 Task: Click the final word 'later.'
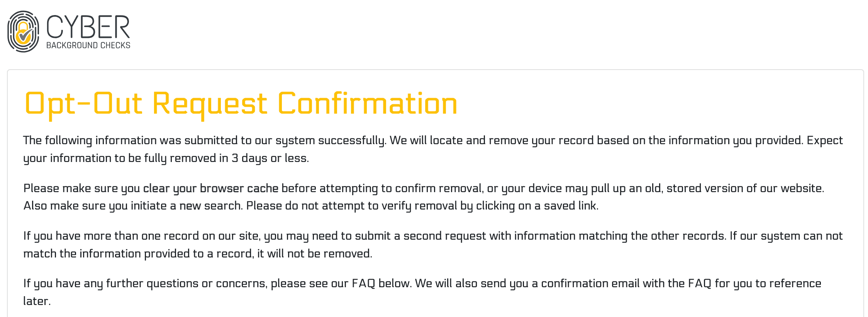point(37,301)
